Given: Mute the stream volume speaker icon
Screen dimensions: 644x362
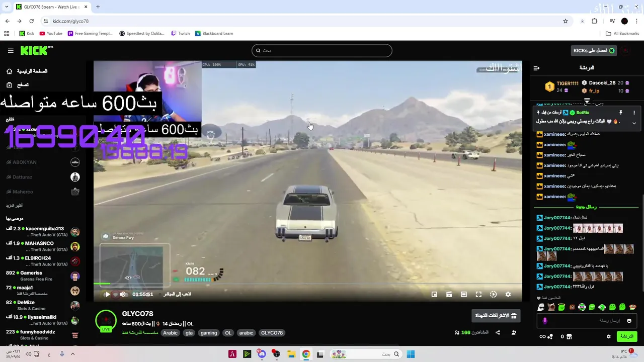Looking at the screenshot, I should (x=122, y=295).
